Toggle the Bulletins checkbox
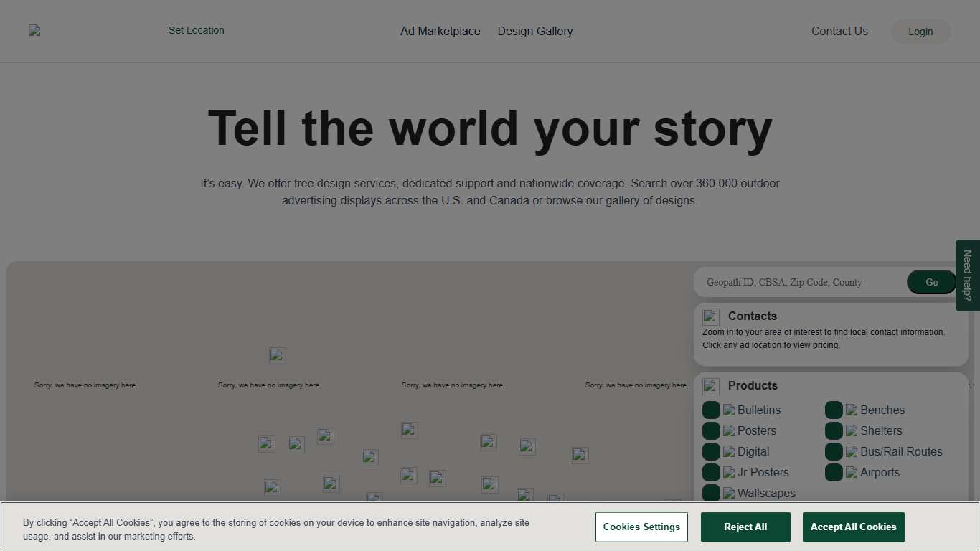The width and height of the screenshot is (980, 551). [x=711, y=410]
